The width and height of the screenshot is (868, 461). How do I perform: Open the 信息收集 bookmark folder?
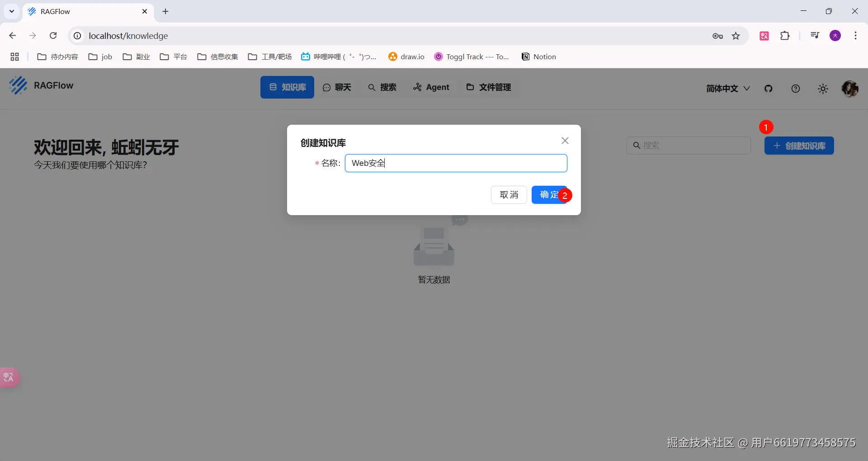pyautogui.click(x=217, y=56)
